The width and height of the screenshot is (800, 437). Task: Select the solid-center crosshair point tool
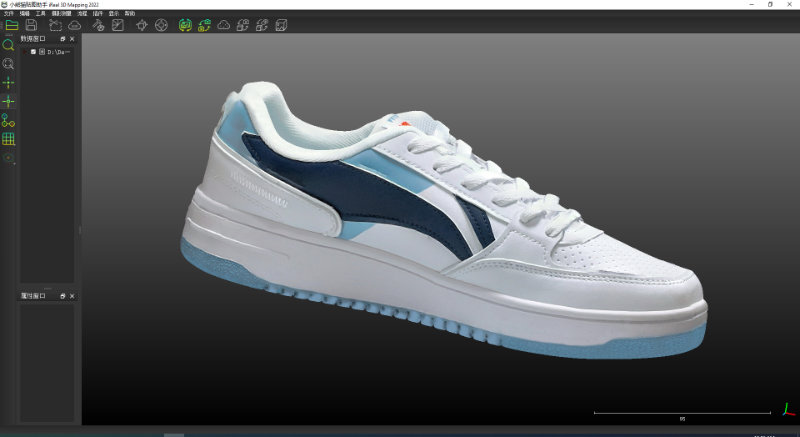point(8,83)
